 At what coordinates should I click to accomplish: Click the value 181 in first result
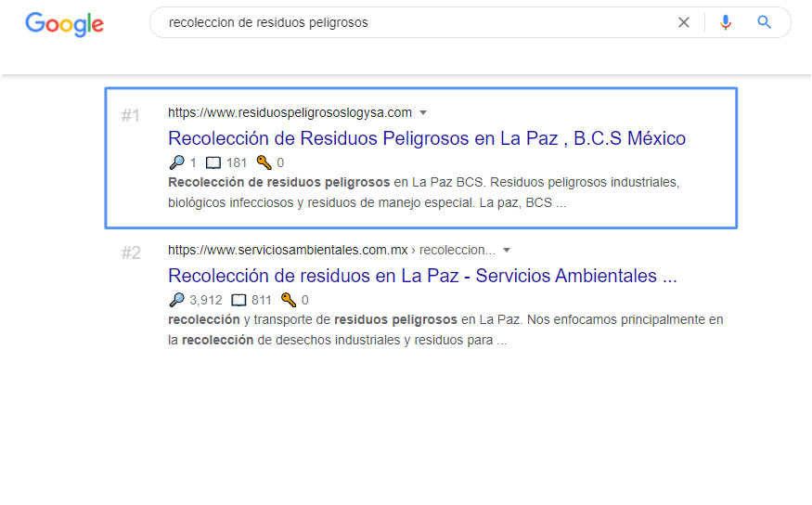coord(237,163)
